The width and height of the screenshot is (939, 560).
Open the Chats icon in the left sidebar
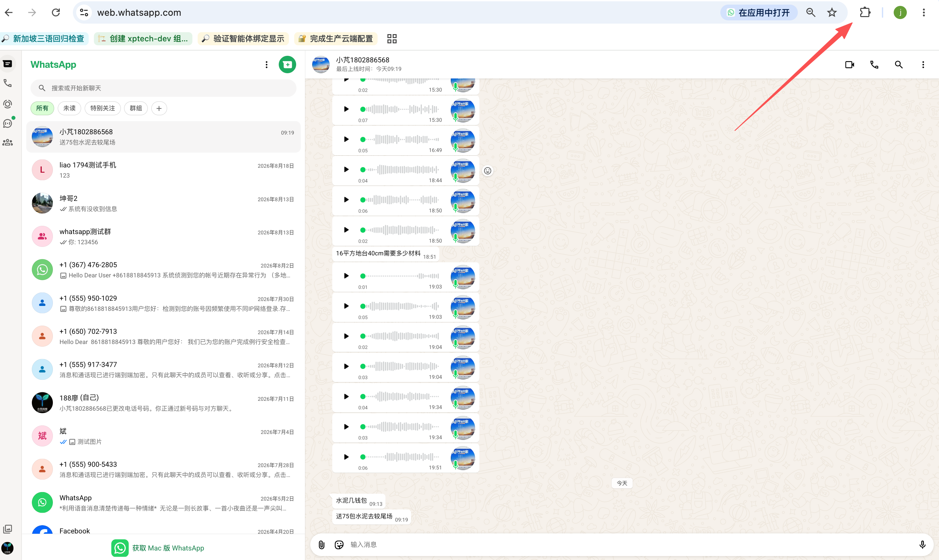(8, 64)
